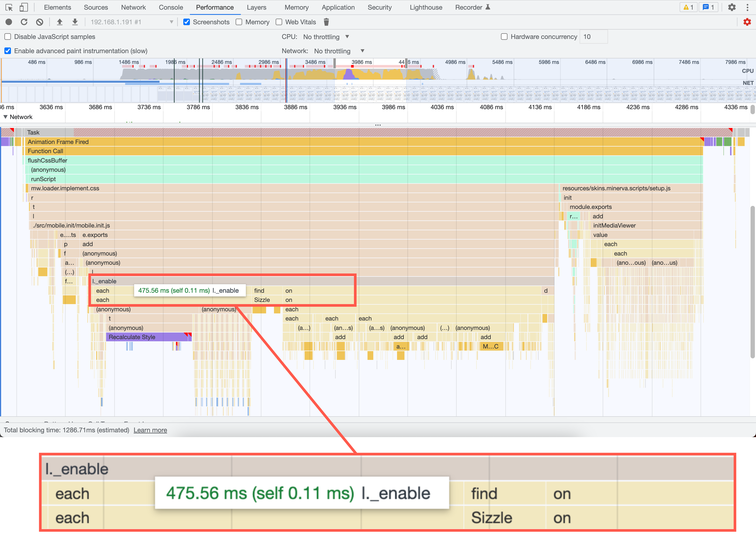Select the initMediaViewer frame
The height and width of the screenshot is (543, 756).
click(x=646, y=225)
